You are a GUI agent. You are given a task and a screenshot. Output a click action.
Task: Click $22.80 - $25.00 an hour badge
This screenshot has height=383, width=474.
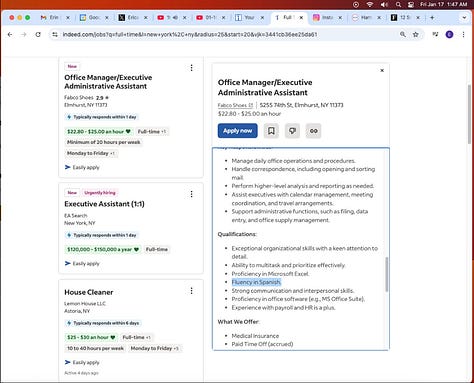point(99,131)
